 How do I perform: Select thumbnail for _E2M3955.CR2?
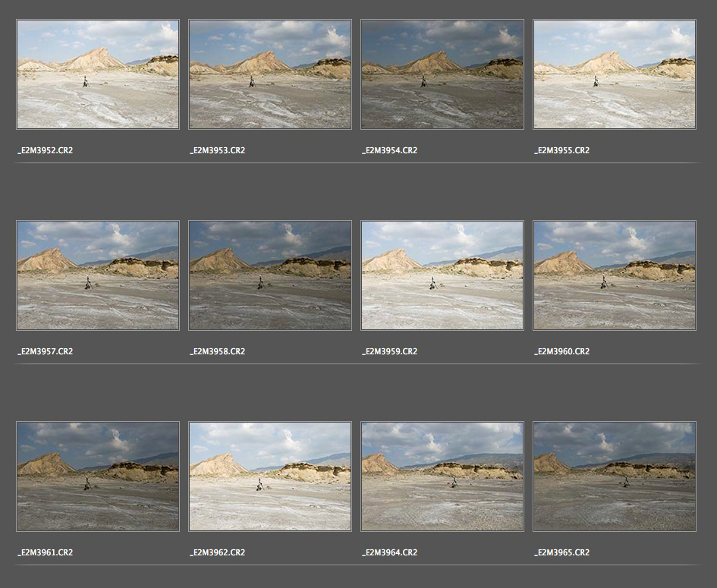615,74
